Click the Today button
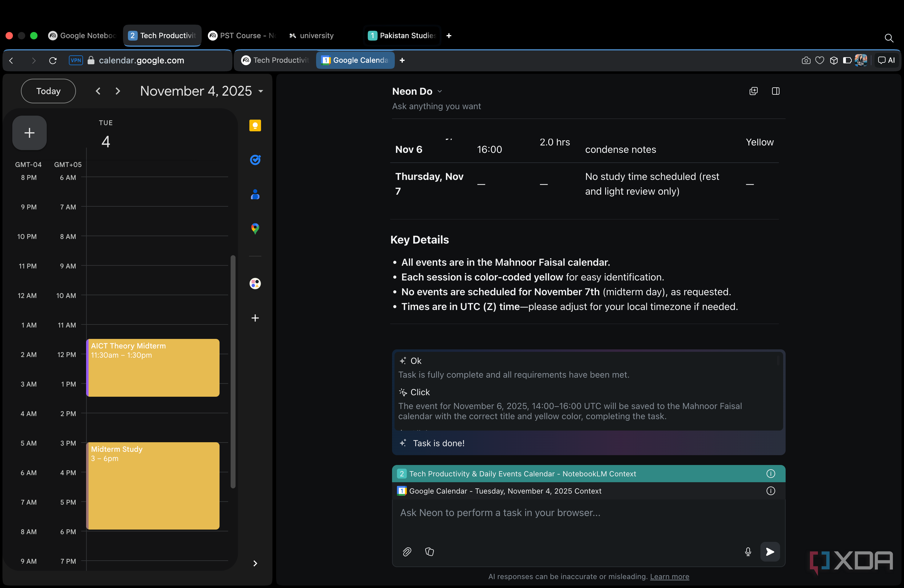 pyautogui.click(x=48, y=91)
